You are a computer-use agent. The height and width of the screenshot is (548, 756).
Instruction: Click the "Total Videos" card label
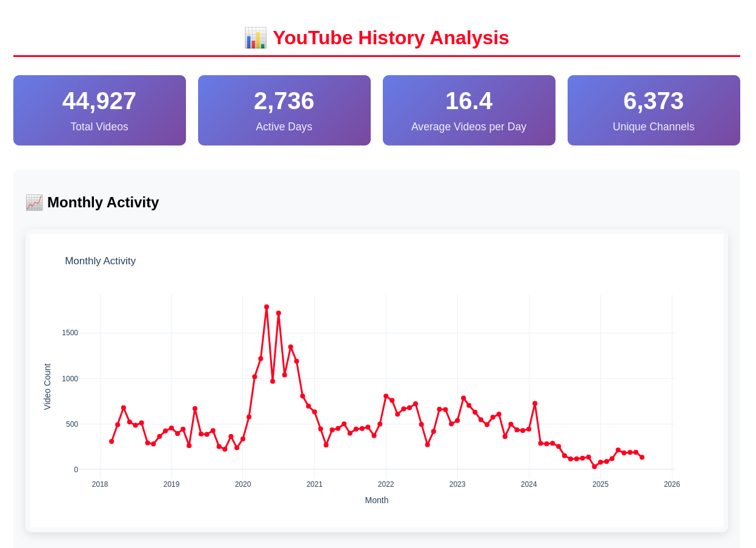99,127
